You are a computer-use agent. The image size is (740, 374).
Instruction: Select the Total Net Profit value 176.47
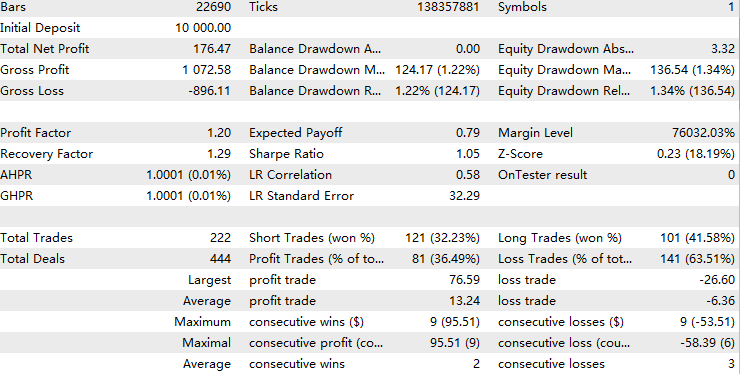tap(212, 49)
